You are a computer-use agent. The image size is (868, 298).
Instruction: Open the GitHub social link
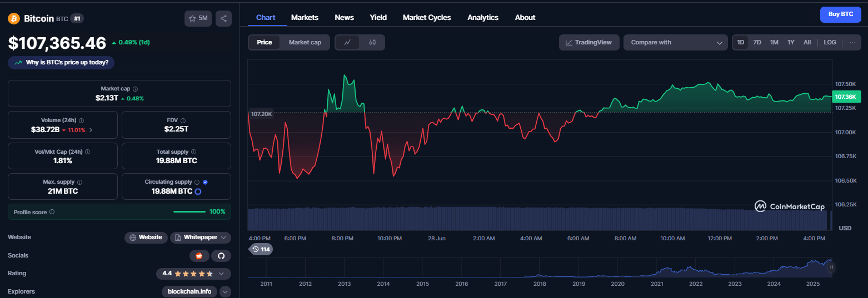click(x=221, y=256)
